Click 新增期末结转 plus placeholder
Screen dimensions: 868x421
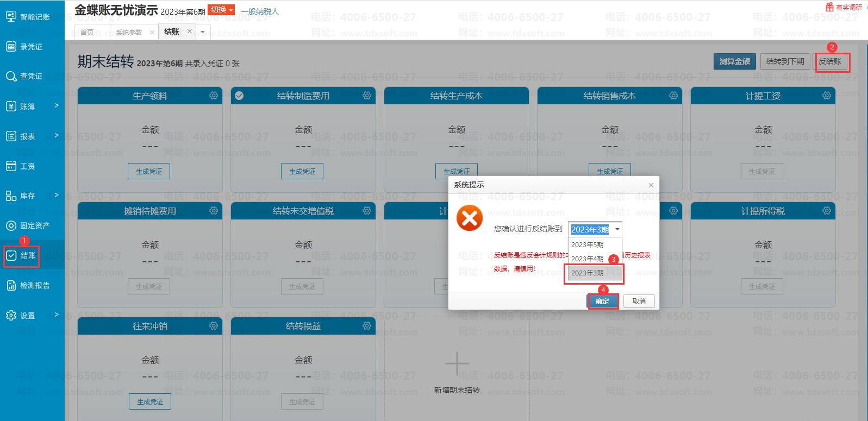pos(457,364)
